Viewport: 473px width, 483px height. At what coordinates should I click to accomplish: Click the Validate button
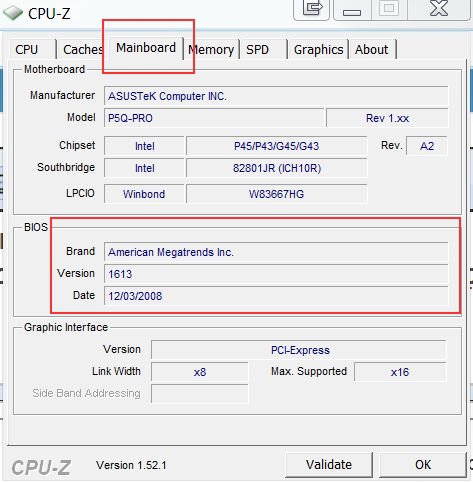click(x=329, y=465)
